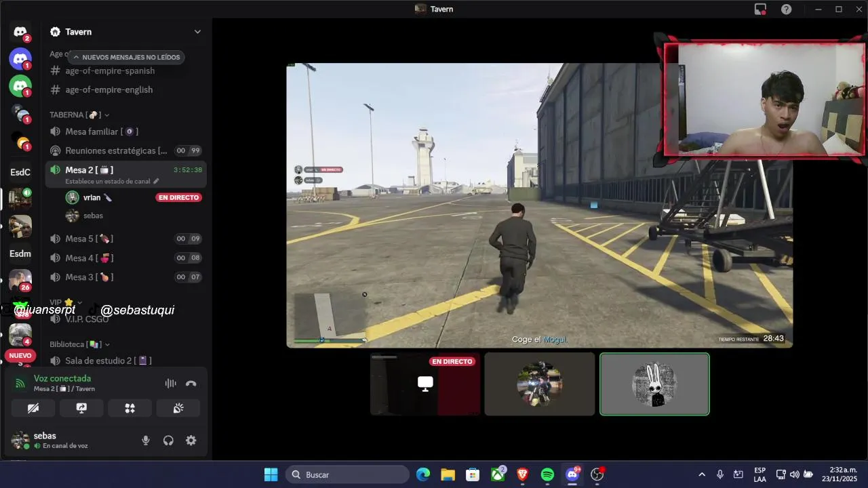868x488 pixels.
Task: Open Brave browser from taskbar
Action: point(522,474)
